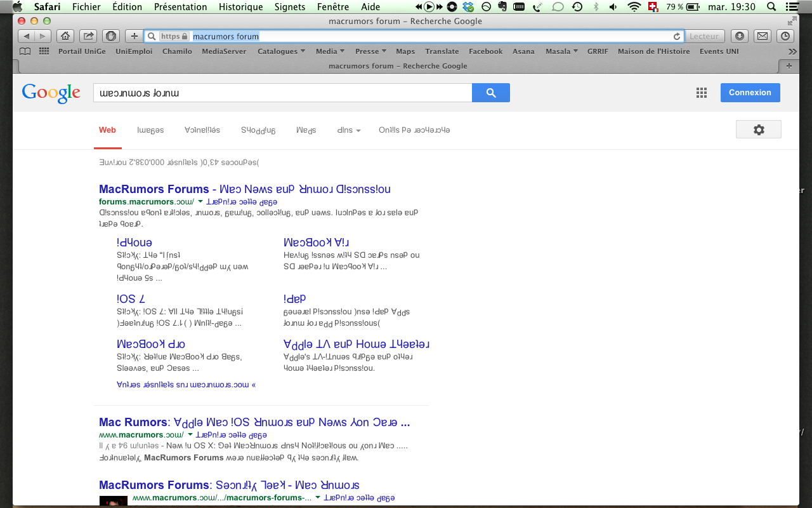The width and height of the screenshot is (812, 508).
Task: Open the Asana bookmark
Action: tap(523, 51)
